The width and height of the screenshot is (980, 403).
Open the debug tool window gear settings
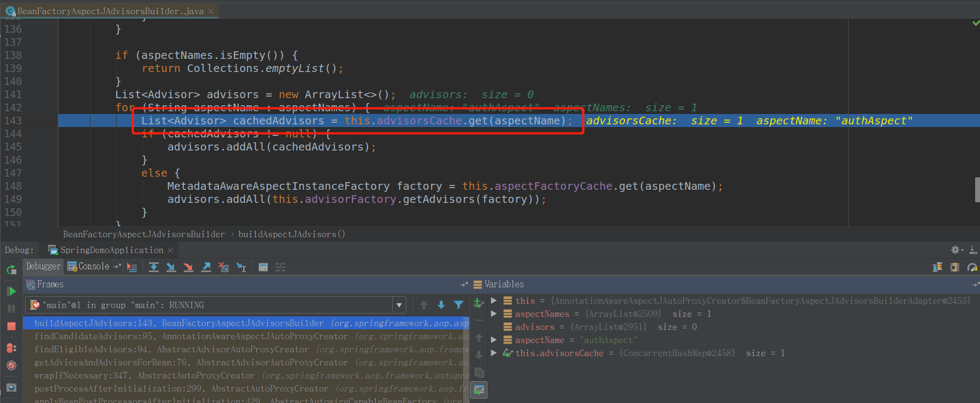(957, 250)
